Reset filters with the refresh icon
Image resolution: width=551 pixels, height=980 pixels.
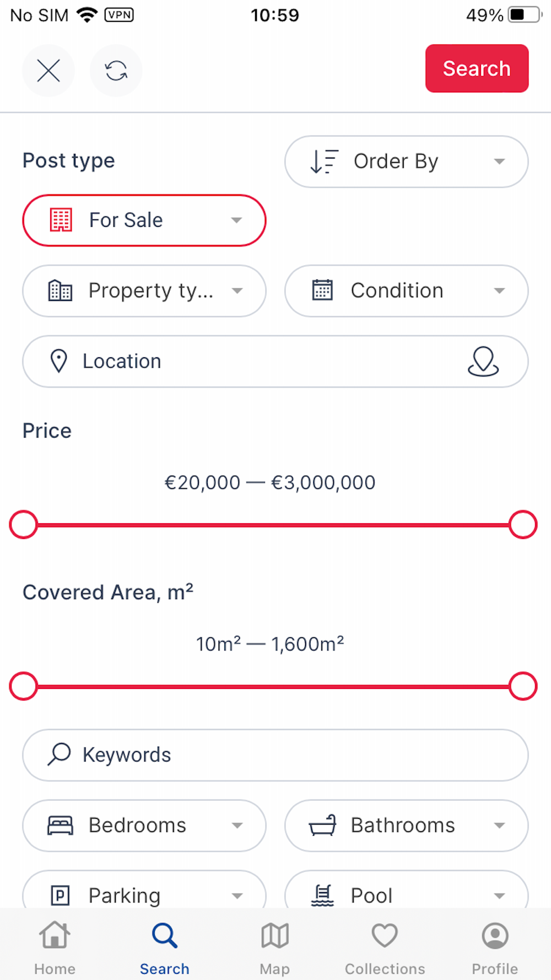116,71
